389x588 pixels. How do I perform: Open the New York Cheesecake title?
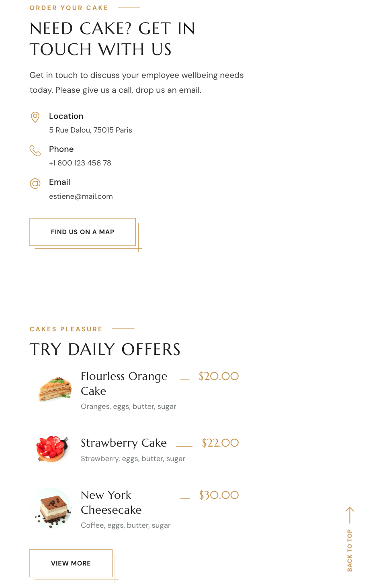(111, 502)
